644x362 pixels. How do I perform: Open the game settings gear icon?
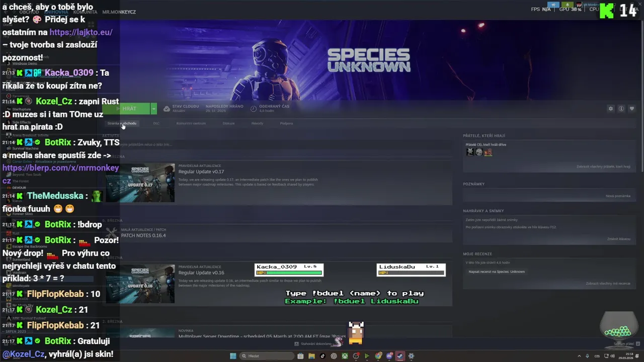tap(611, 109)
